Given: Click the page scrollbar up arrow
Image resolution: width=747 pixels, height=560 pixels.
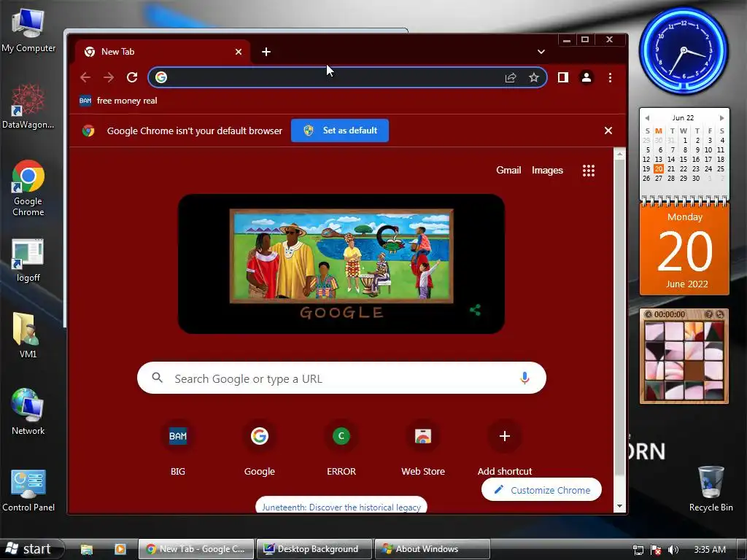Looking at the screenshot, I should coord(619,155).
